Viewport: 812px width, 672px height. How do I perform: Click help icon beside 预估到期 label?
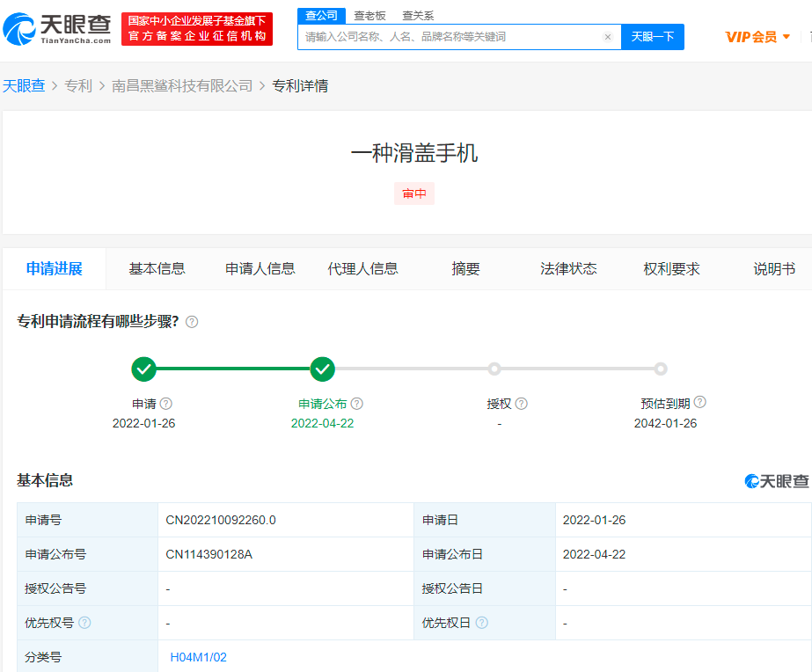(699, 402)
